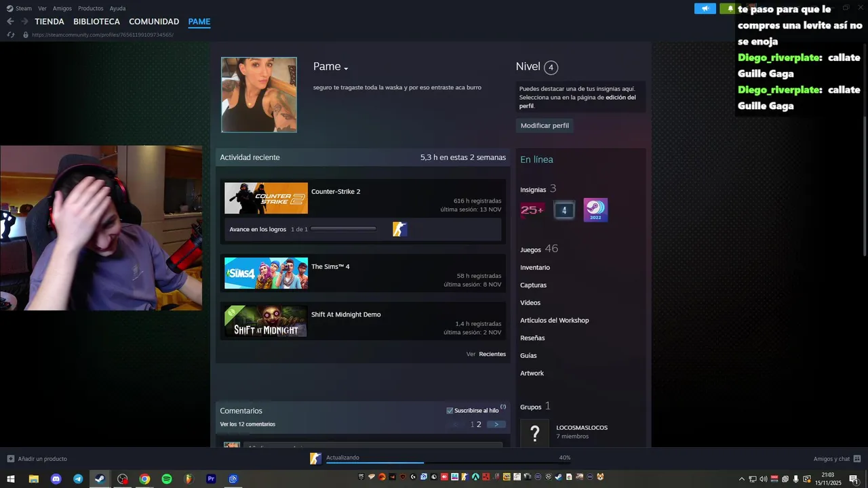Viewport: 868px width, 488px height.
Task: Open the Recientes link
Action: [492, 354]
